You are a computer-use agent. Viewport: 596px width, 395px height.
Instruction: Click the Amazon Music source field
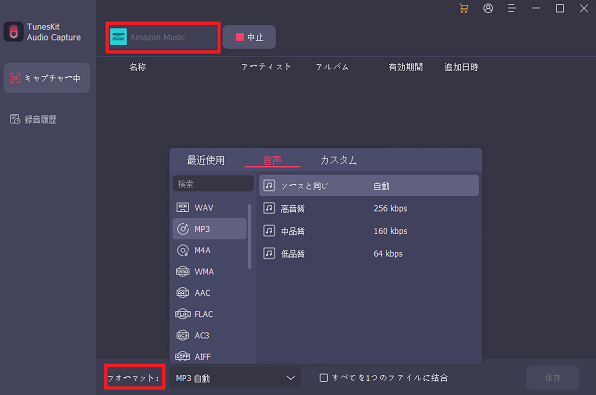coord(163,37)
